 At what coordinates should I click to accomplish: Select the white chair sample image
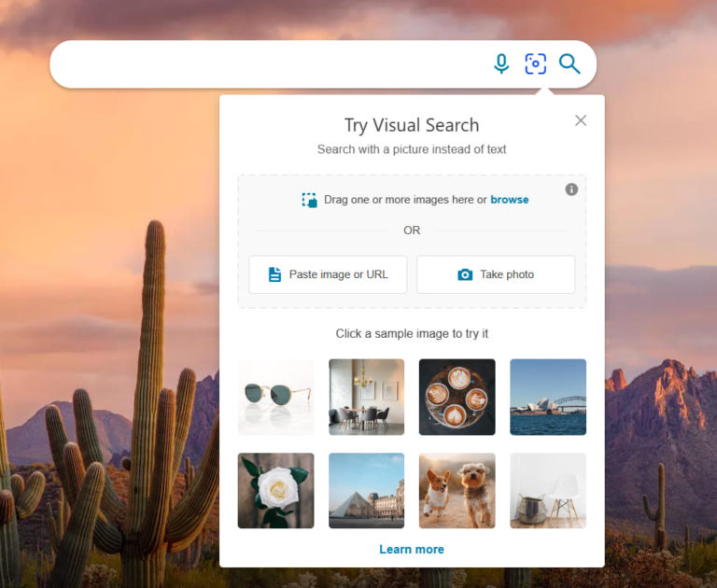click(x=548, y=491)
